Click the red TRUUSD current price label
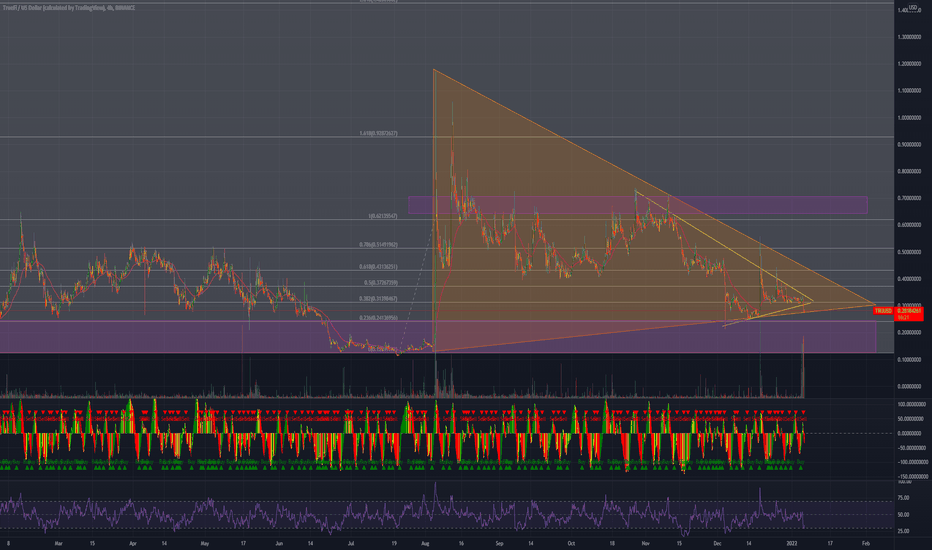The image size is (932, 550). (898, 313)
